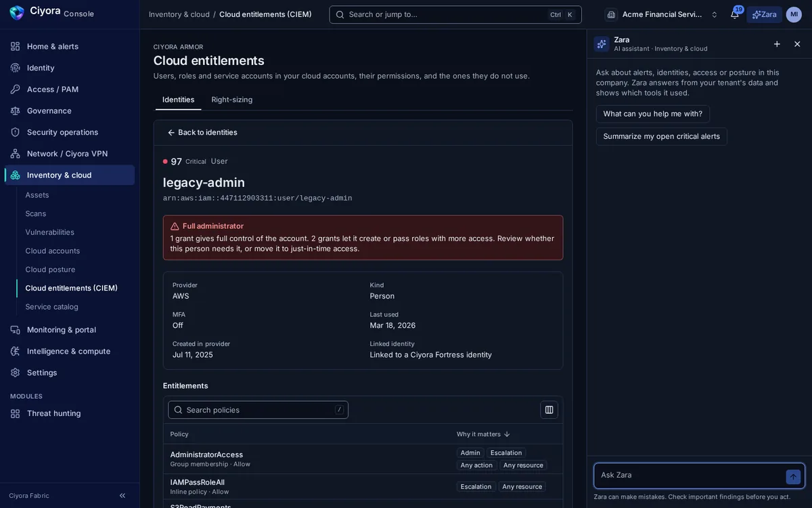Focus the Search policies field
This screenshot has height=508, width=812.
pyautogui.click(x=258, y=410)
